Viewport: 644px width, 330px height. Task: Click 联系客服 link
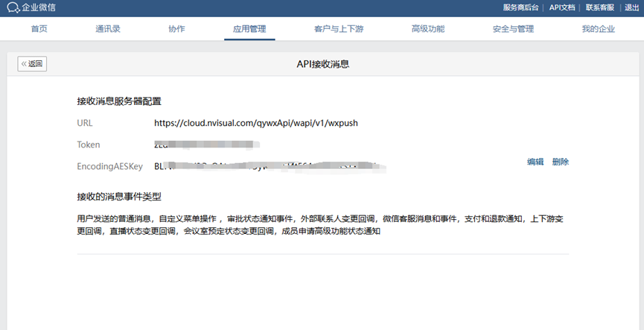pyautogui.click(x=599, y=7)
